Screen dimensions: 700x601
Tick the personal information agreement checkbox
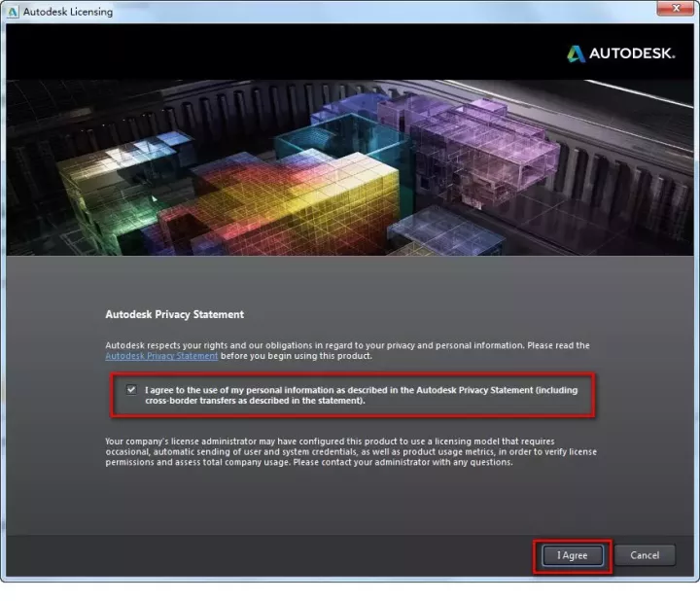coord(131,390)
